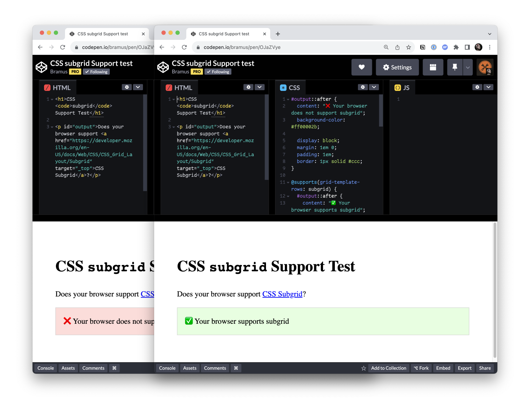Open the Comments tab
The image size is (532, 408).
(215, 368)
